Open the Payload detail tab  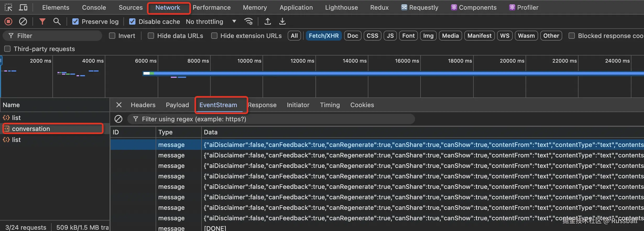click(x=177, y=105)
